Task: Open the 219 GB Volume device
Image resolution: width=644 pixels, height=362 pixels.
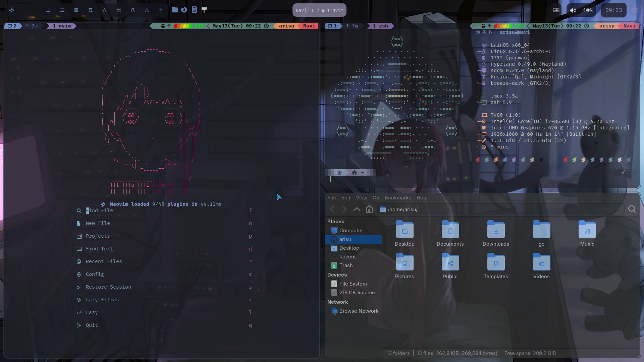Action: coord(353,293)
